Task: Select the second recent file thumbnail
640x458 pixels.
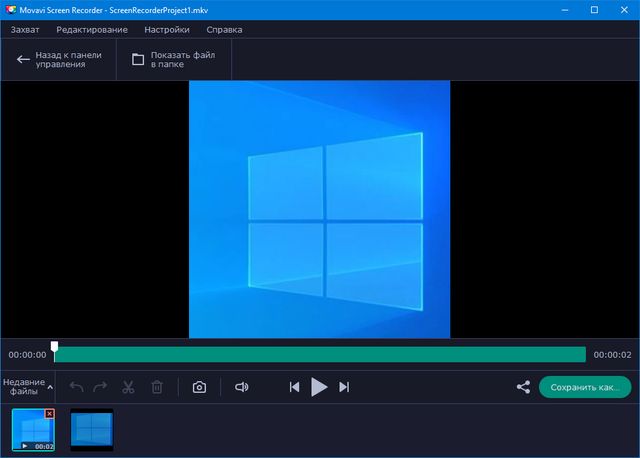Action: 91,430
